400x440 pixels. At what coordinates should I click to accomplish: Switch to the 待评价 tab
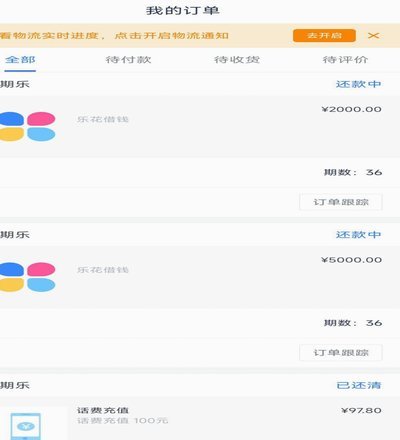click(x=345, y=60)
